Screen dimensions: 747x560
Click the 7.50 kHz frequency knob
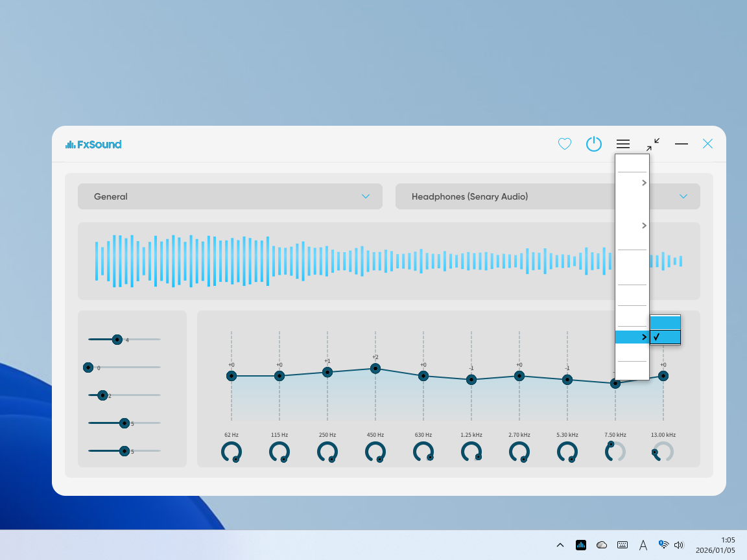coord(615,452)
